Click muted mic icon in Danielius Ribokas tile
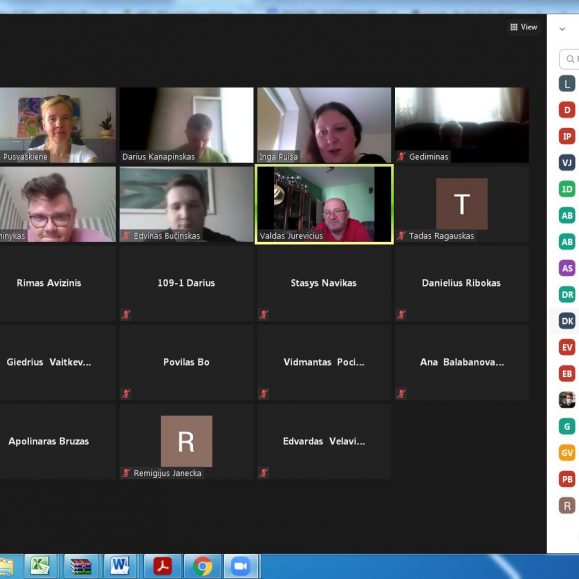The image size is (579, 579). click(401, 315)
